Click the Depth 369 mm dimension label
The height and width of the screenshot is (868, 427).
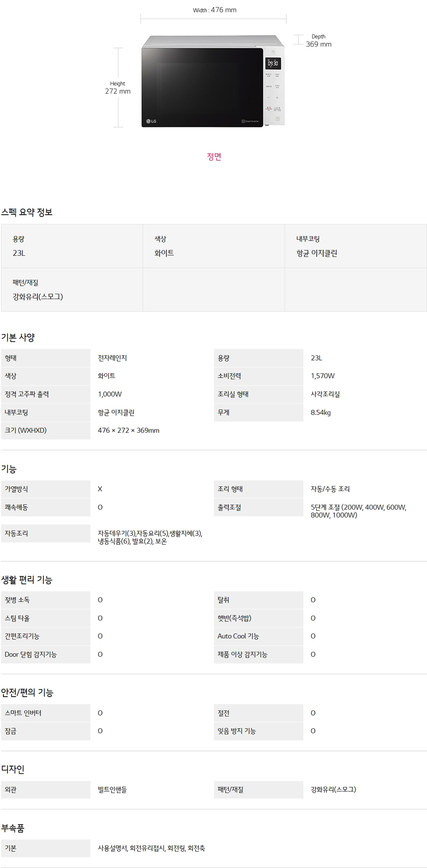[x=318, y=40]
